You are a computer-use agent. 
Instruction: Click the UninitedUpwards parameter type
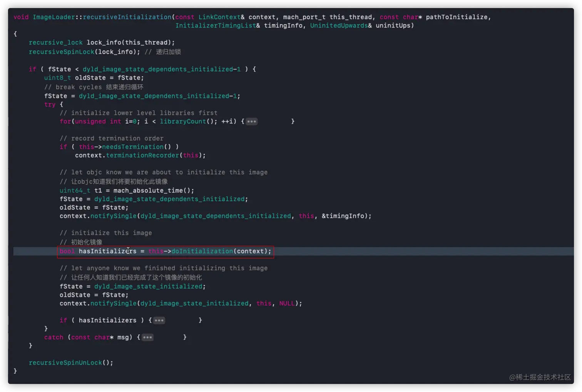tap(339, 25)
